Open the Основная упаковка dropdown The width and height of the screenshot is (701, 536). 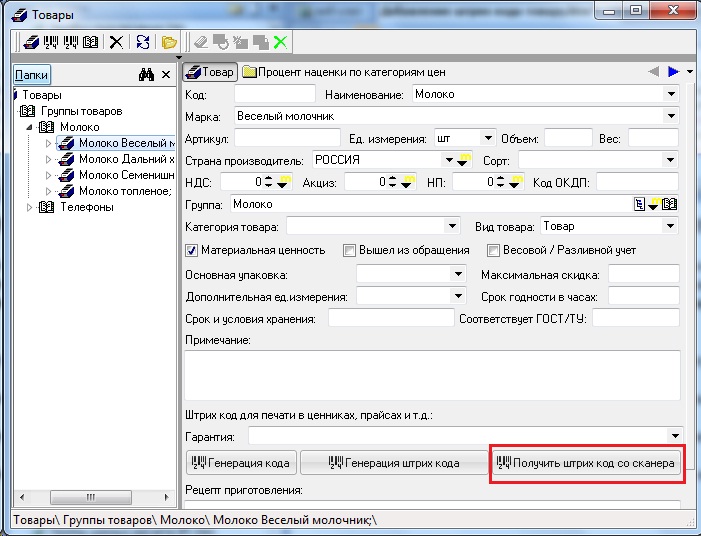tap(458, 274)
